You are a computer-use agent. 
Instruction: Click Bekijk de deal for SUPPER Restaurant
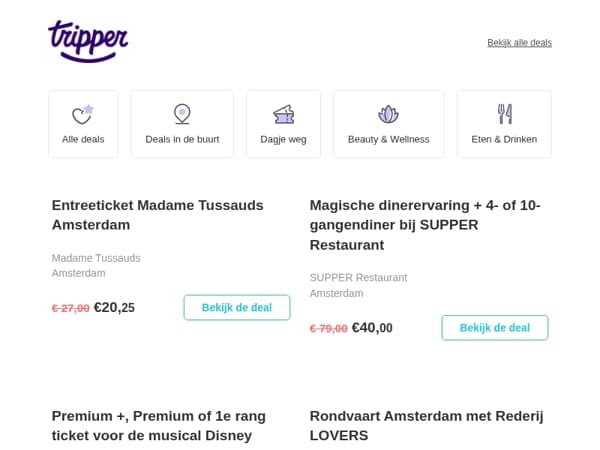(495, 328)
